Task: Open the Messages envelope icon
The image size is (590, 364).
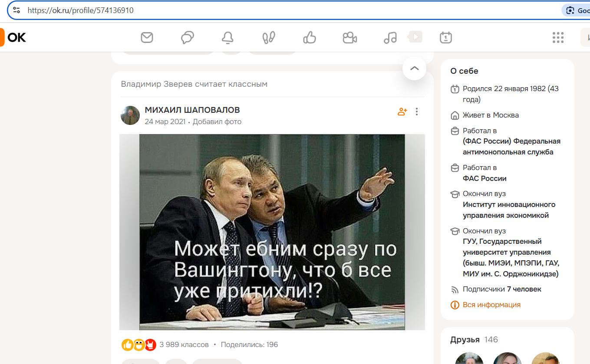Action: pos(147,38)
